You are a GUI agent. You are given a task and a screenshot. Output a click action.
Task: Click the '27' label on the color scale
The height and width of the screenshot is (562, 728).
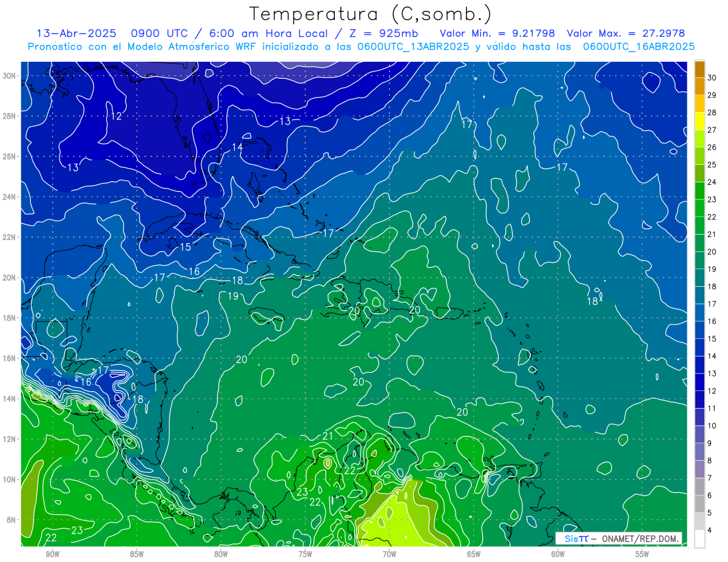coord(712,130)
